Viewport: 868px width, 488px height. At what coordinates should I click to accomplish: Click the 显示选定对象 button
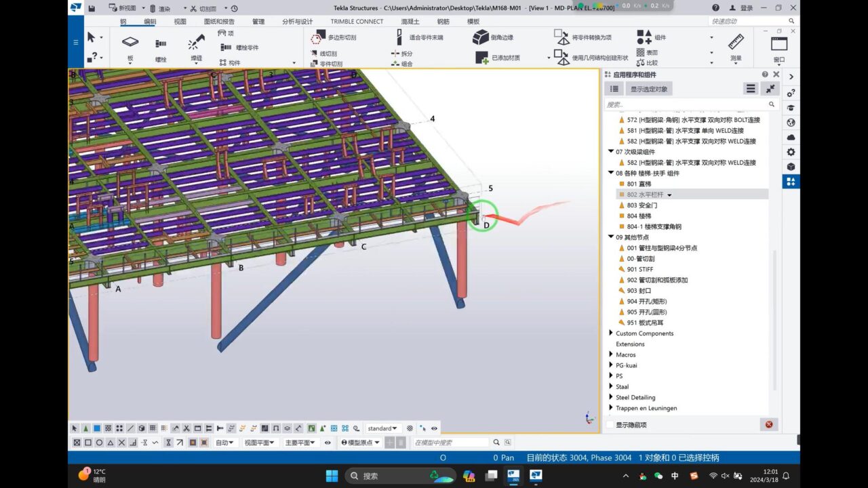coord(649,89)
